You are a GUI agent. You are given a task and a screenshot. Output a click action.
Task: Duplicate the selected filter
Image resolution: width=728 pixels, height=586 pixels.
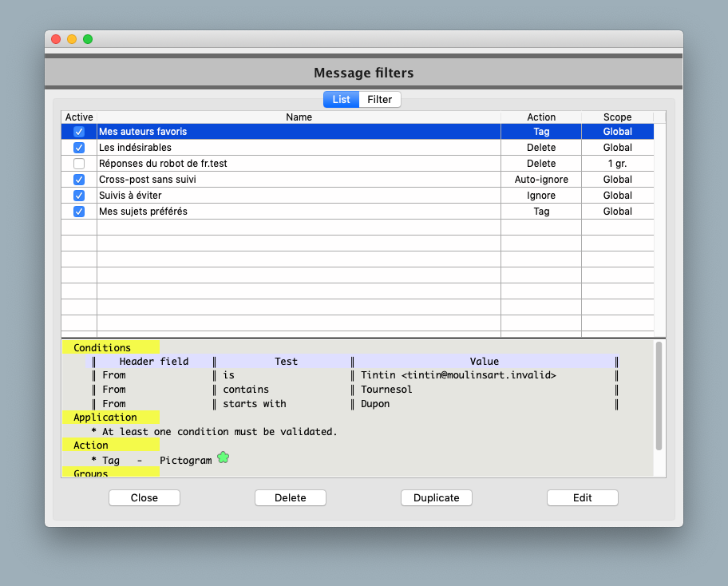[x=436, y=497]
